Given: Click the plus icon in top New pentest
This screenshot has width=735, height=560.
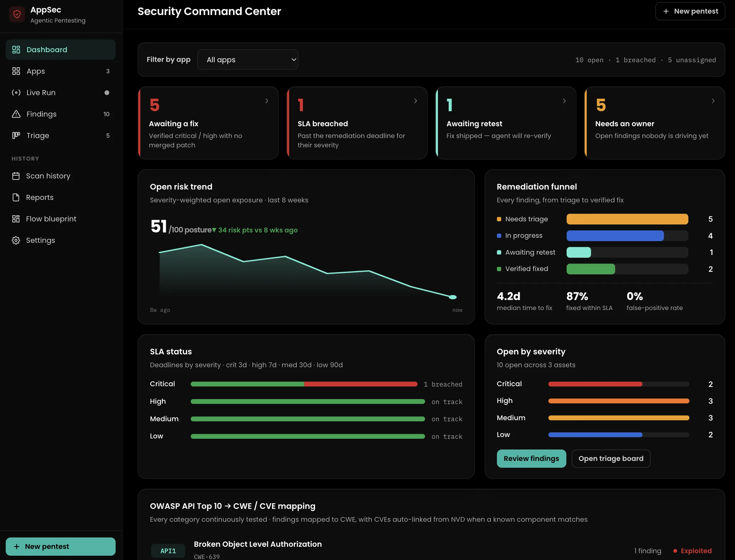Looking at the screenshot, I should coord(666,11).
